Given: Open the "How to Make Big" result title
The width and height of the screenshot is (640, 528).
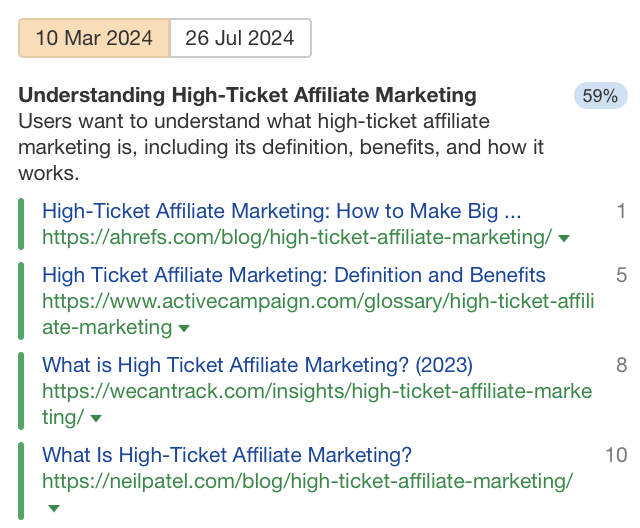Looking at the screenshot, I should click(282, 211).
